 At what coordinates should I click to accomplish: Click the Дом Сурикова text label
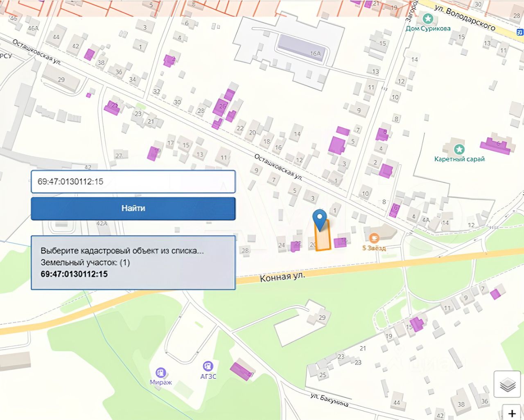coord(428,28)
